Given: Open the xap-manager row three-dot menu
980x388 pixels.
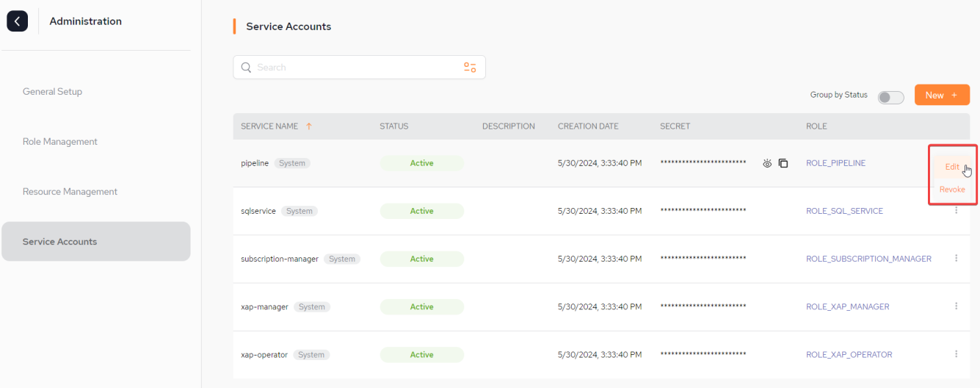Looking at the screenshot, I should (956, 306).
